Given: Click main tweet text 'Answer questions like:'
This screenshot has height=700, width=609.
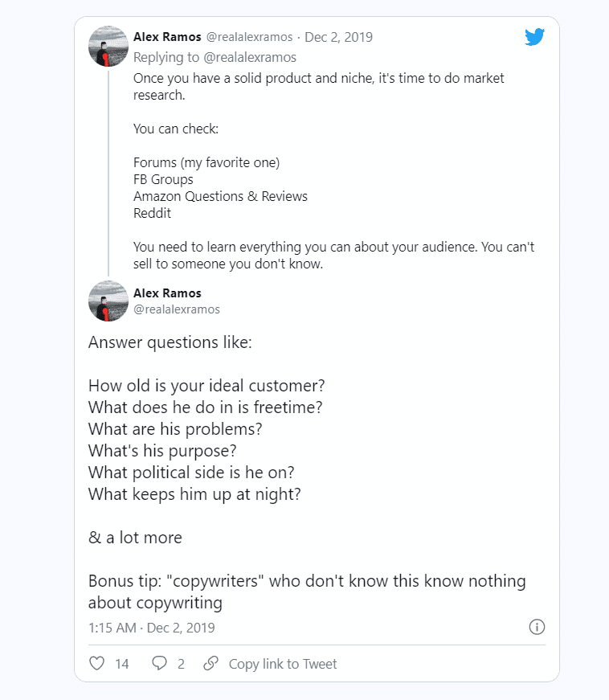Looking at the screenshot, I should tap(170, 342).
